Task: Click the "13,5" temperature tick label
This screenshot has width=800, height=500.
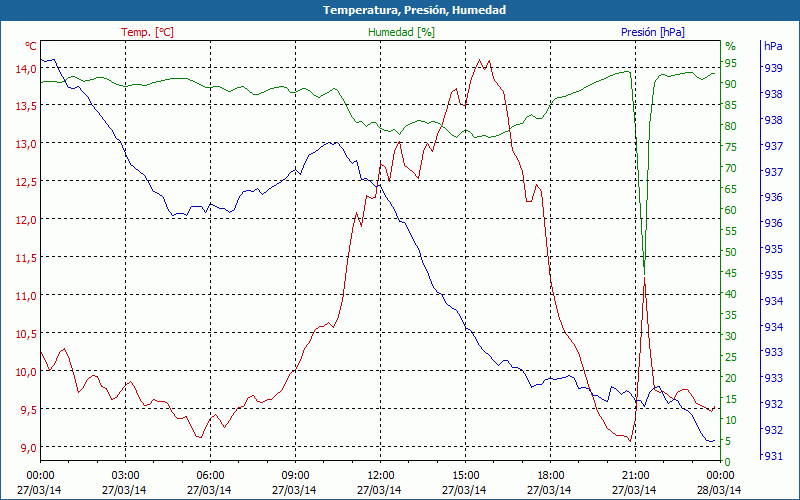Action: point(26,106)
